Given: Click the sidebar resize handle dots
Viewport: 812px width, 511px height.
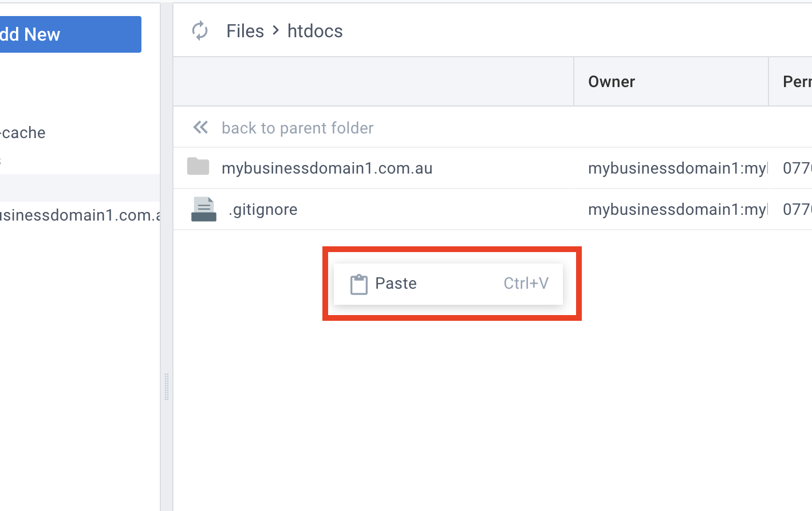Looking at the screenshot, I should click(x=167, y=387).
